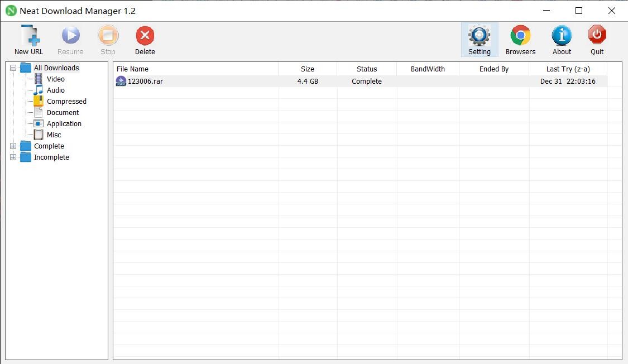628x364 pixels.
Task: Select the Document category
Action: [x=63, y=113]
